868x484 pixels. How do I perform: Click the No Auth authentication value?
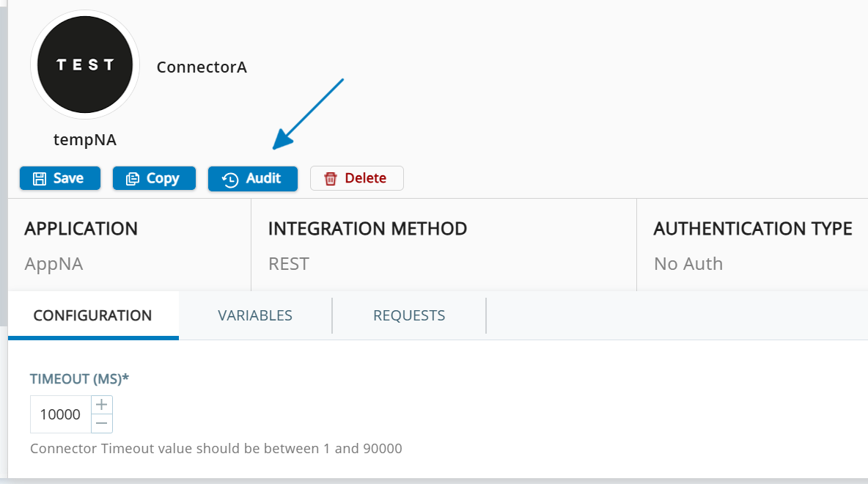(x=688, y=264)
